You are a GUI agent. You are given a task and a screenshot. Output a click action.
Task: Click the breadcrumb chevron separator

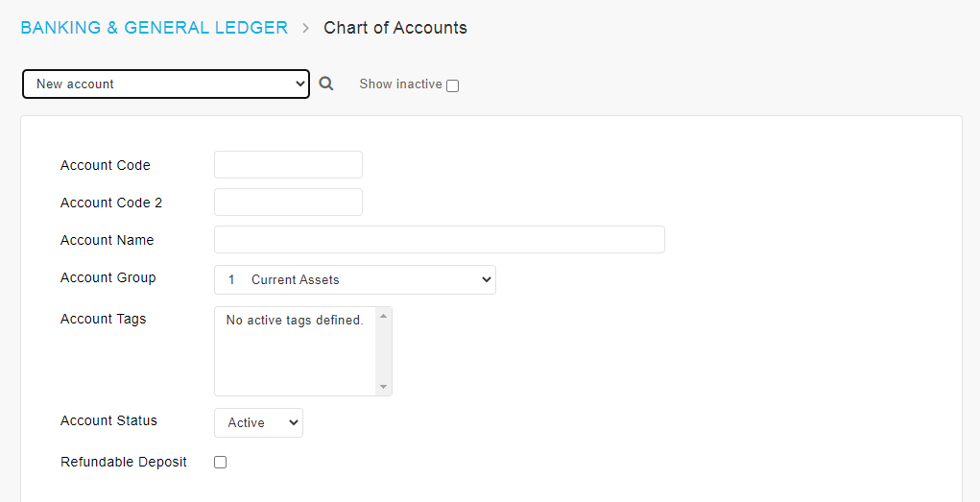click(x=305, y=28)
